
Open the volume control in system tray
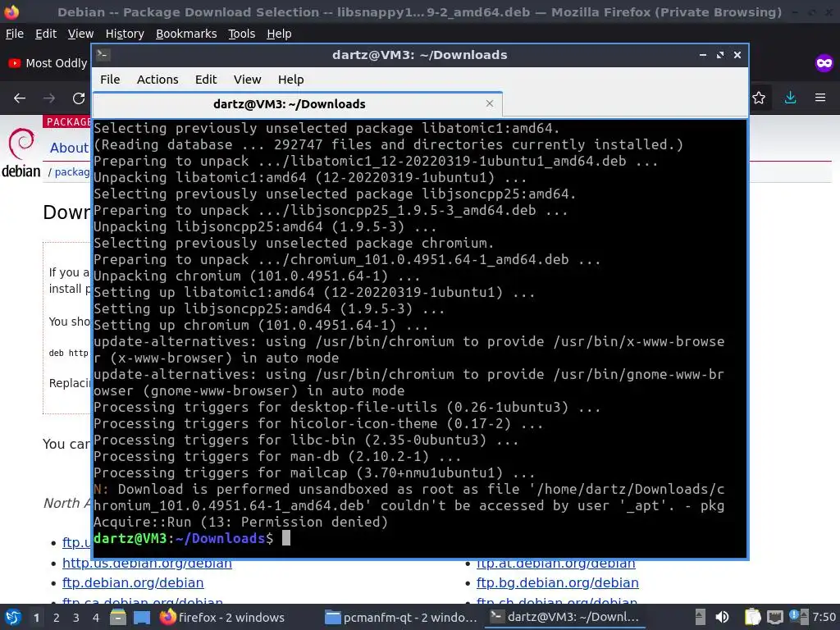click(722, 617)
